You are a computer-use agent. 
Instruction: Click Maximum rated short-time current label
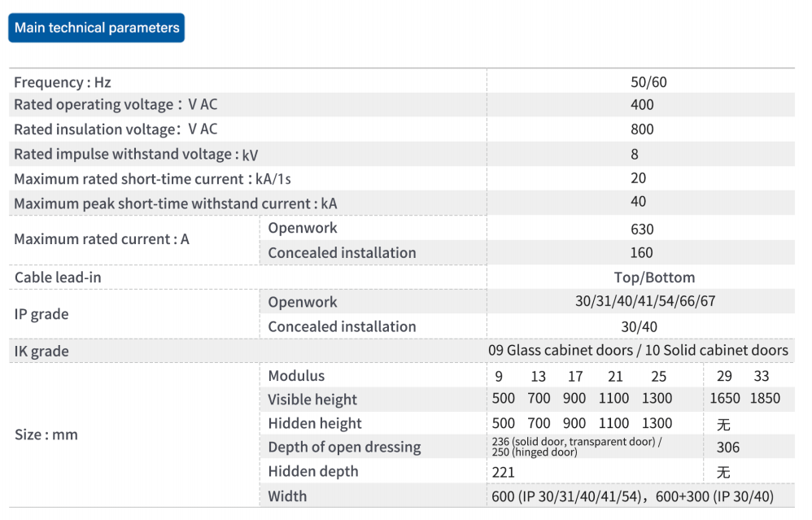pyautogui.click(x=152, y=179)
